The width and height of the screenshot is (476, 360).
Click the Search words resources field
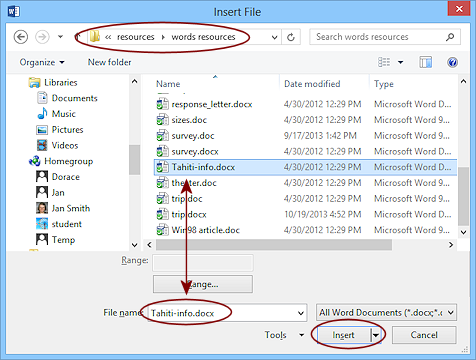point(385,37)
